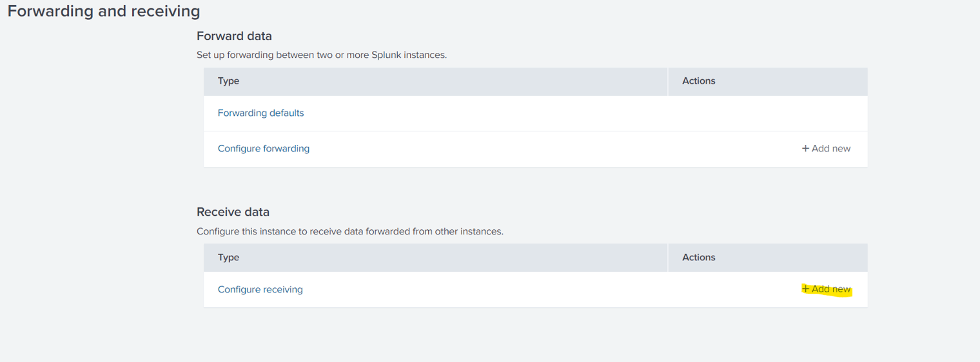980x362 pixels.
Task: Click the highlighted 'Add new' text
Action: [831, 289]
